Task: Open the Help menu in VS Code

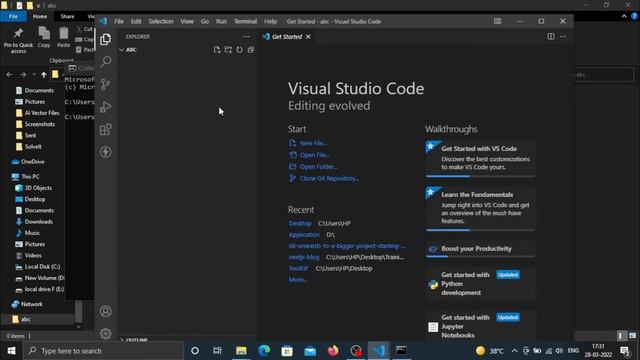Action: coord(270,21)
